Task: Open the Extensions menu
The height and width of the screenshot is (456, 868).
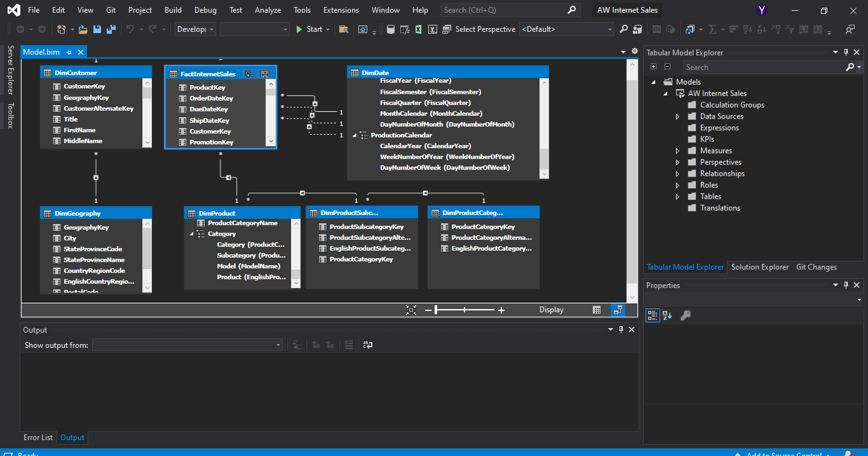Action: (x=341, y=10)
